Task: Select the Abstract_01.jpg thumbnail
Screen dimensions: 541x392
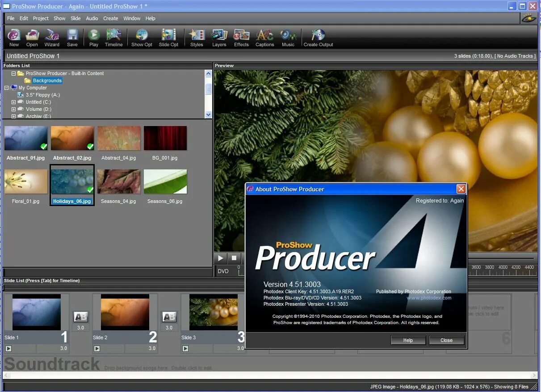Action: [x=26, y=138]
